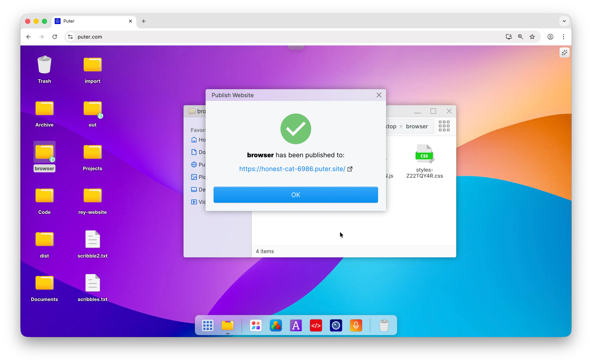
Task: Click the external link icon beside URL
Action: (350, 169)
